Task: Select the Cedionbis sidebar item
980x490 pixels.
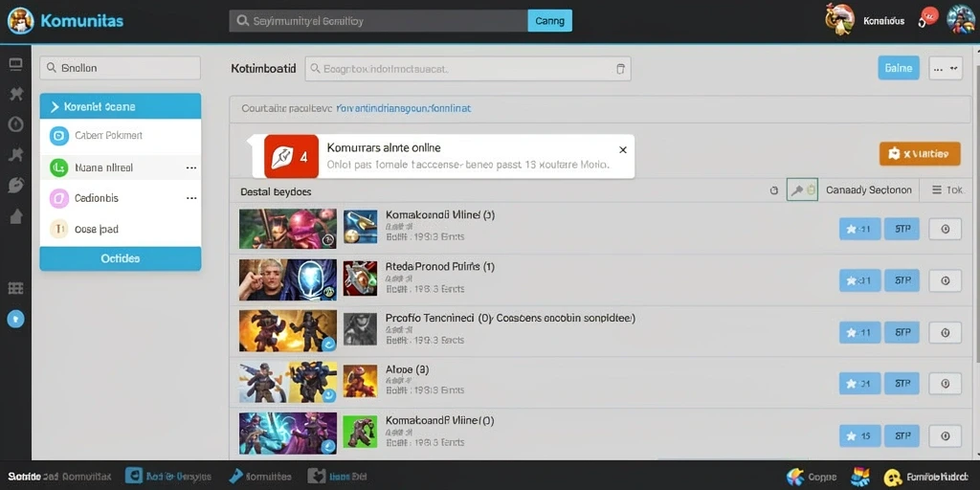Action: click(x=121, y=198)
